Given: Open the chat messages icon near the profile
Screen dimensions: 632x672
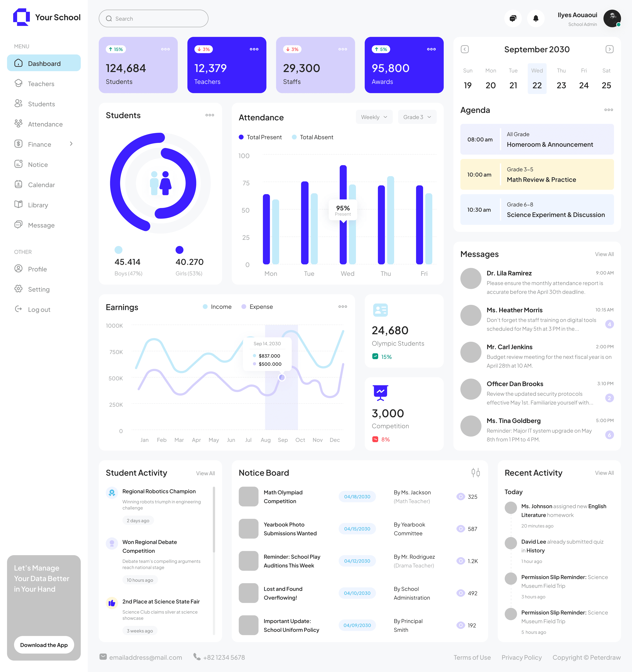Looking at the screenshot, I should [x=513, y=18].
